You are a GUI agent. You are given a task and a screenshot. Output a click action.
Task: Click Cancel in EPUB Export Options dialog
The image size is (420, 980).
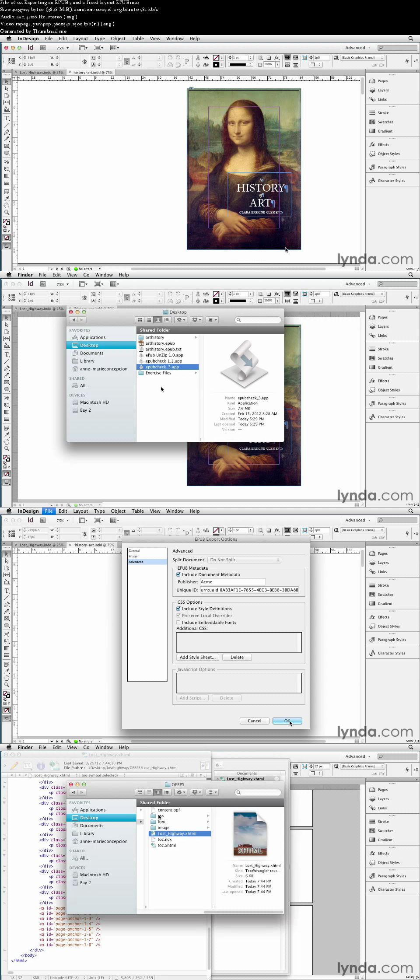tap(254, 721)
